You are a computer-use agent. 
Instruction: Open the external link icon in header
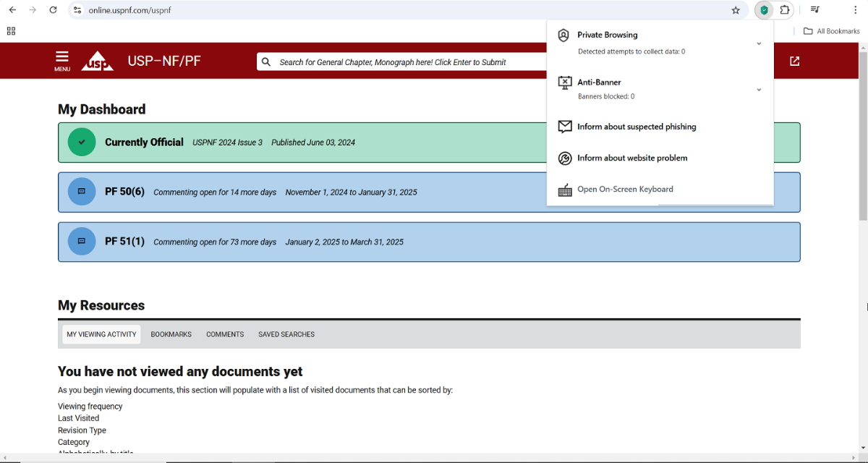(795, 61)
